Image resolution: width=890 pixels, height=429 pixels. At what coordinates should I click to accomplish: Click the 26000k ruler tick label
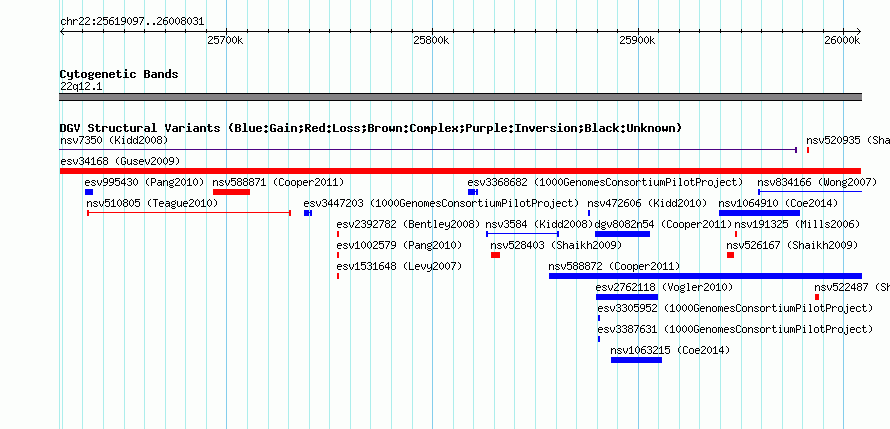pyautogui.click(x=843, y=40)
